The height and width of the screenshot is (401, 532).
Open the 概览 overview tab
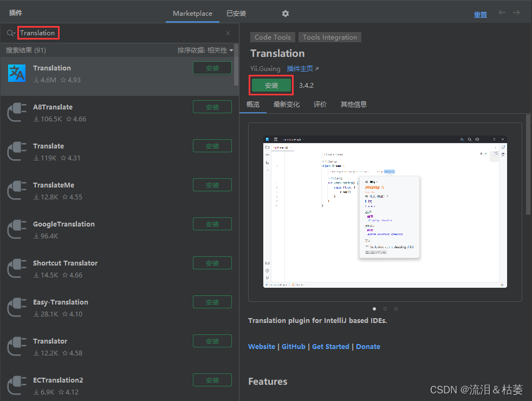pos(253,105)
